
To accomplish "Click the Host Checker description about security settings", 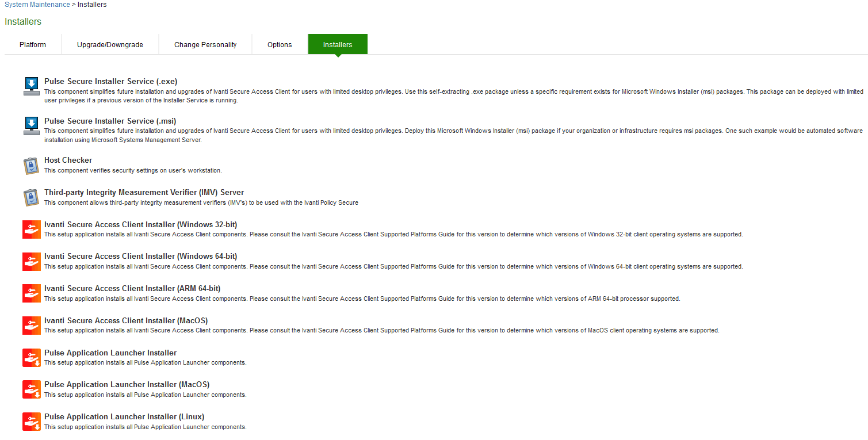I will [x=133, y=170].
